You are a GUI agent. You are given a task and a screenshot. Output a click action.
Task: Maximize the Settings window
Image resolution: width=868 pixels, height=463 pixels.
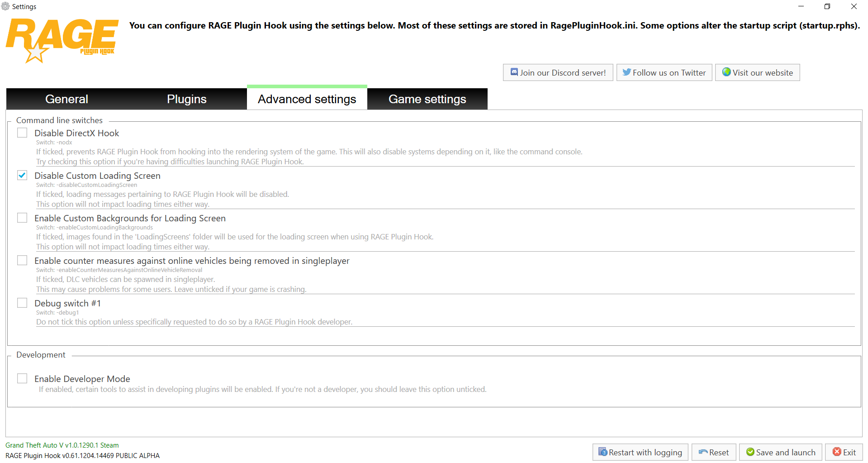827,6
